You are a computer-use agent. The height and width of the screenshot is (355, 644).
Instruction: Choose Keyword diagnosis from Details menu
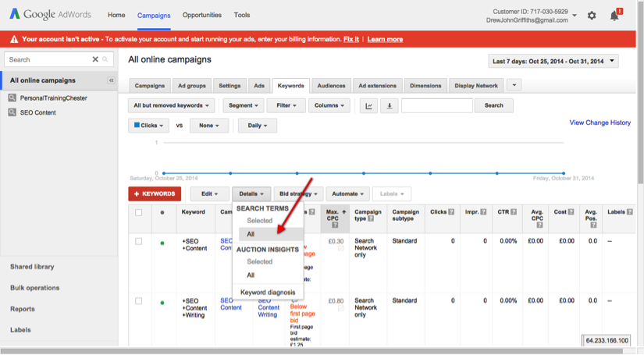click(269, 293)
